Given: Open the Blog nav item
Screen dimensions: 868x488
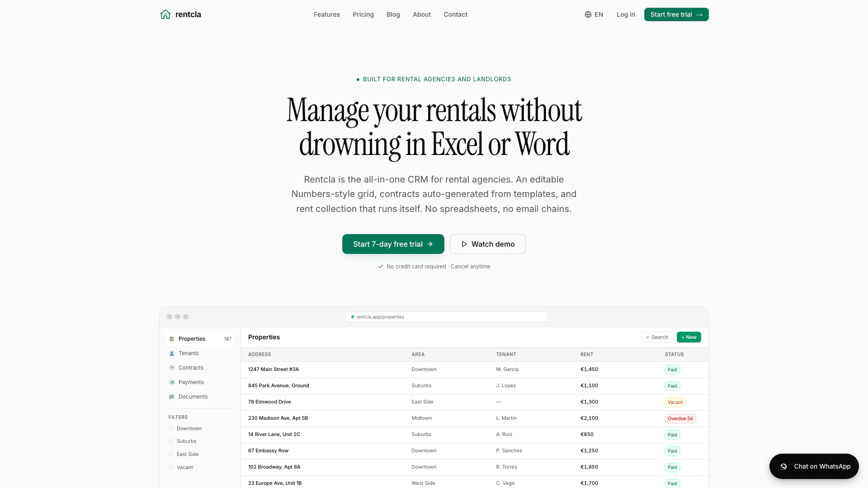Looking at the screenshot, I should (x=393, y=14).
